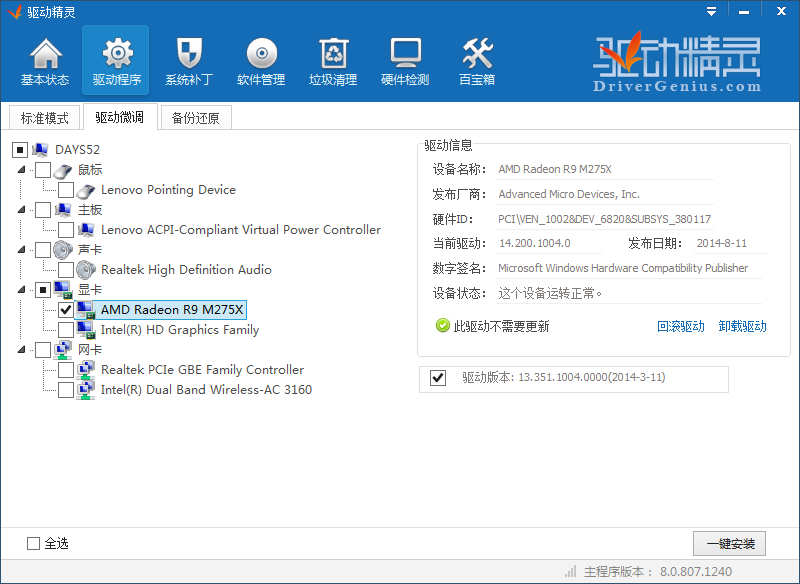The height and width of the screenshot is (584, 800).
Task: Click 卸载驱动 link
Action: coord(742,326)
